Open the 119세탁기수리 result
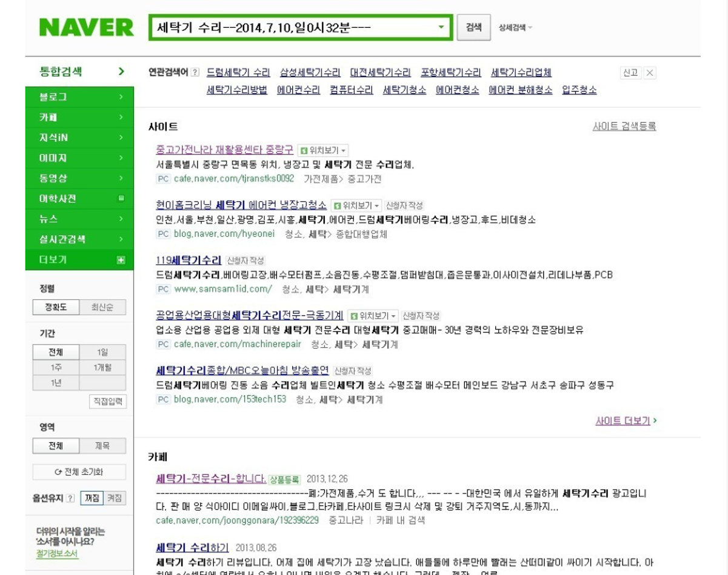Screen dimensions: 728x575 pos(189,260)
